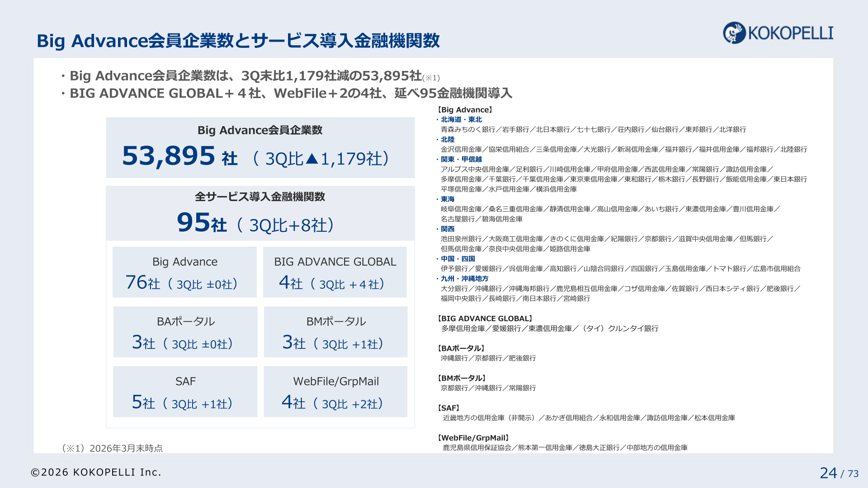Click the '【BMポータル】' list heading

[x=462, y=378]
